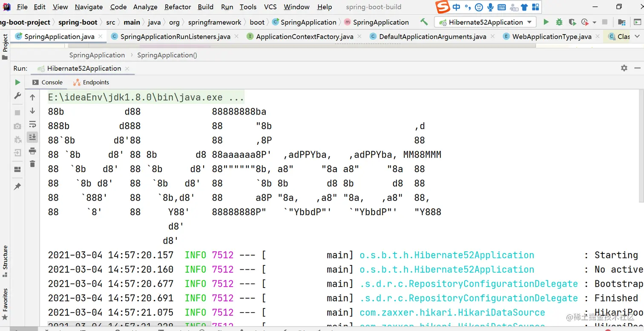Screen dimensions: 644x331
Task: Switch to the SpringApplication.java editor tab
Action: pos(59,37)
